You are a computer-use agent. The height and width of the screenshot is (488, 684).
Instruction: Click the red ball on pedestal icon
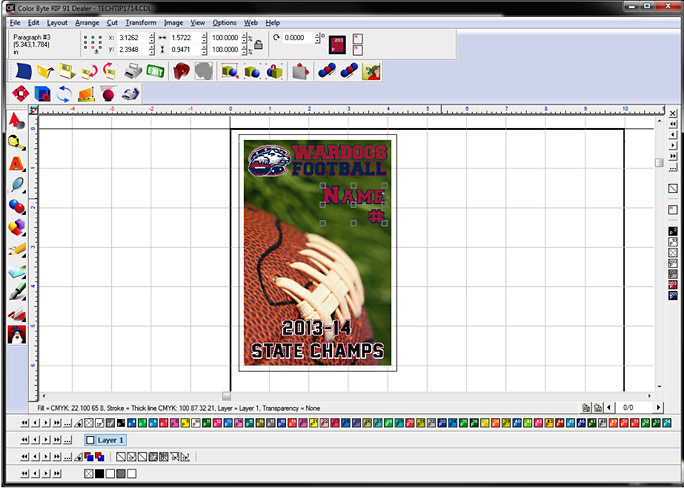click(108, 93)
